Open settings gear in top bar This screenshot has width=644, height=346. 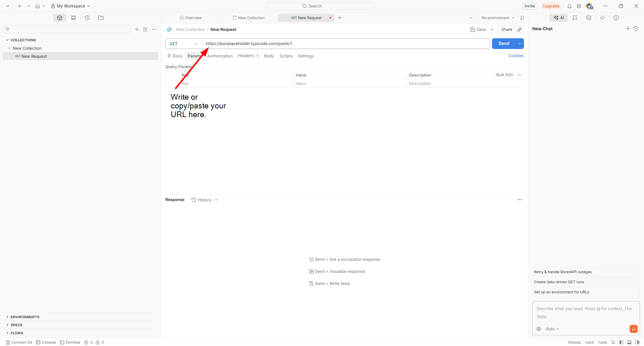click(x=579, y=6)
